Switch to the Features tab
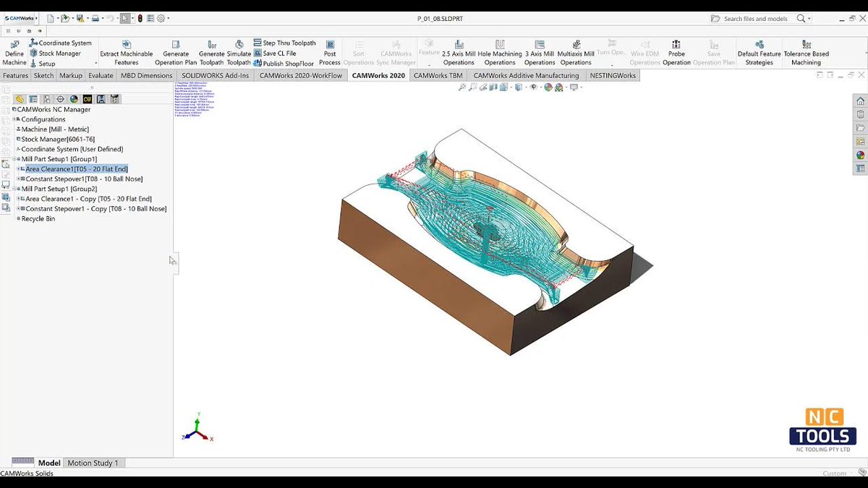The height and width of the screenshot is (488, 868). (x=15, y=75)
